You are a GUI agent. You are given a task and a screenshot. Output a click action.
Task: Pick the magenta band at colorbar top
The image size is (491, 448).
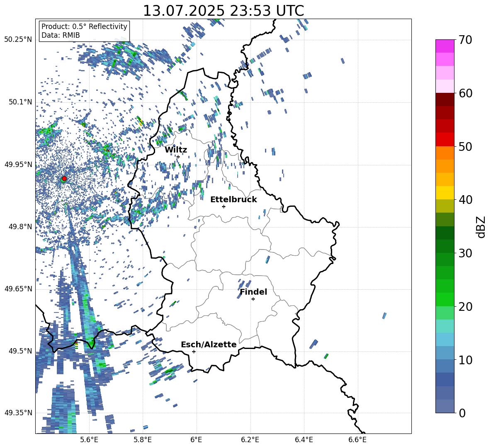click(x=445, y=46)
